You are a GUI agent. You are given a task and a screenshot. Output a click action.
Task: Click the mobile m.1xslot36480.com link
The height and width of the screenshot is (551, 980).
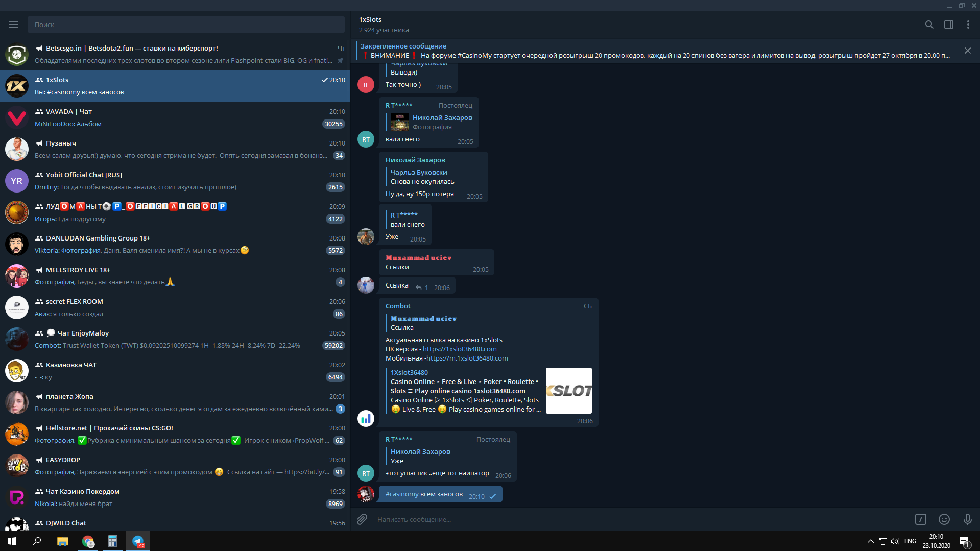click(x=467, y=358)
